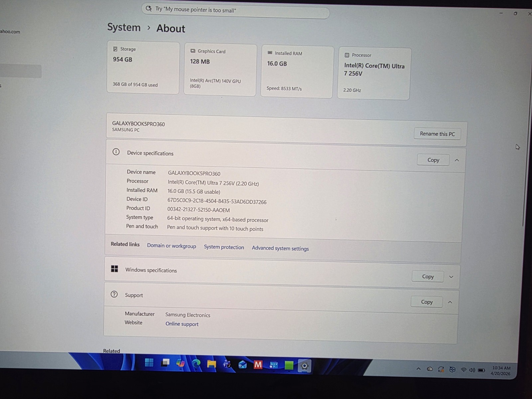The width and height of the screenshot is (532, 399).
Task: Copy the Support information
Action: coord(427,302)
